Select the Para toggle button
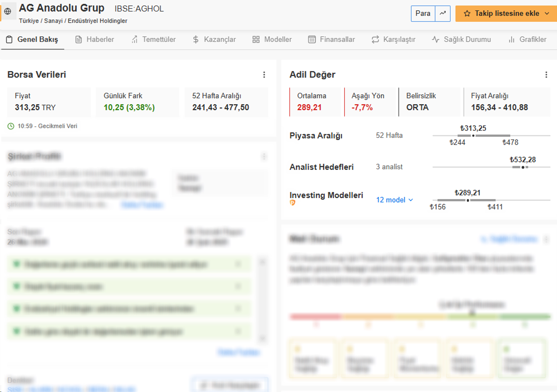Screen dimensions: 557x392 tap(423, 14)
